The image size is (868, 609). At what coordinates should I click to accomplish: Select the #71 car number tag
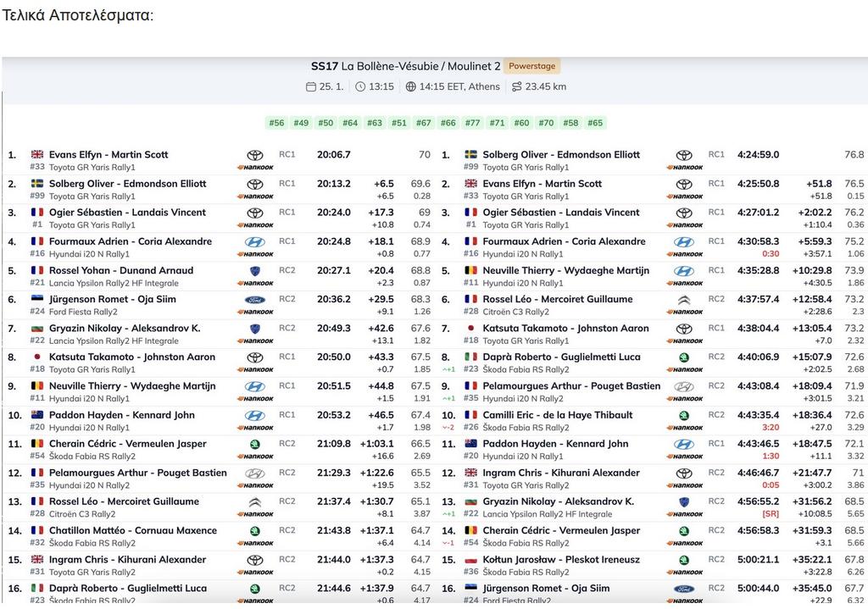coord(497,123)
